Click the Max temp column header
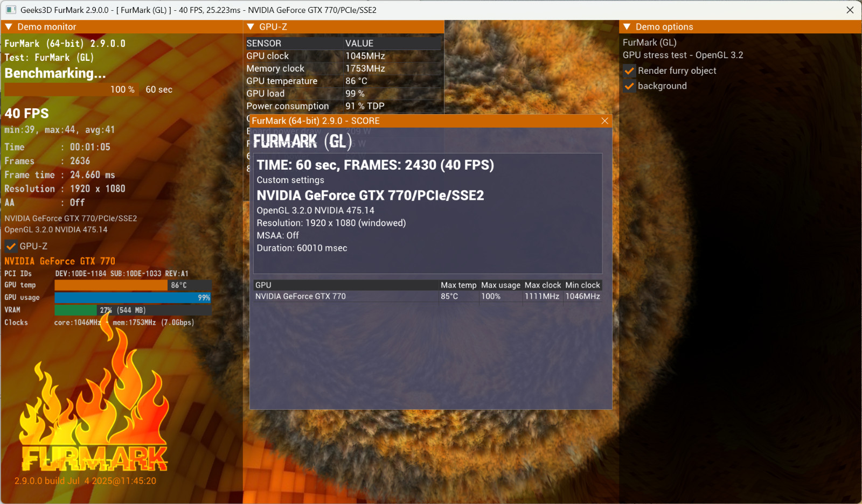 [458, 285]
